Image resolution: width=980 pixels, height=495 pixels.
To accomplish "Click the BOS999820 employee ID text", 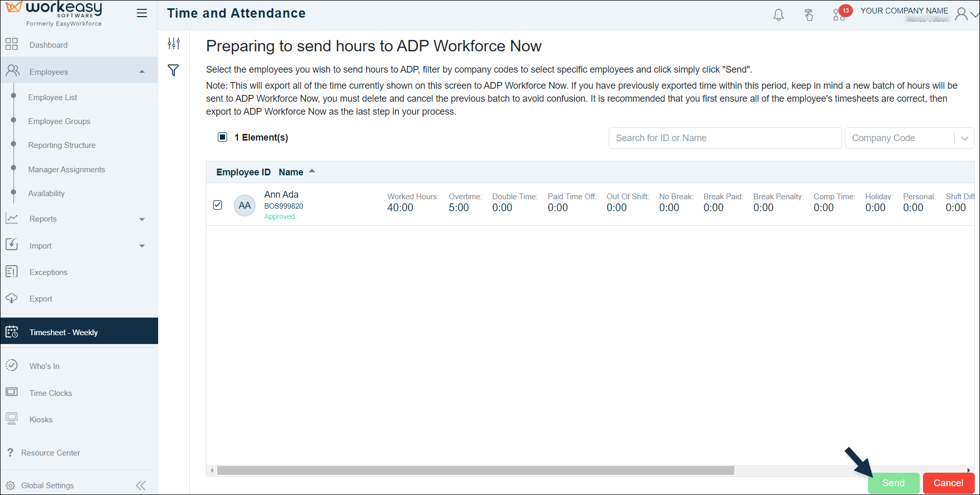I will [x=284, y=206].
